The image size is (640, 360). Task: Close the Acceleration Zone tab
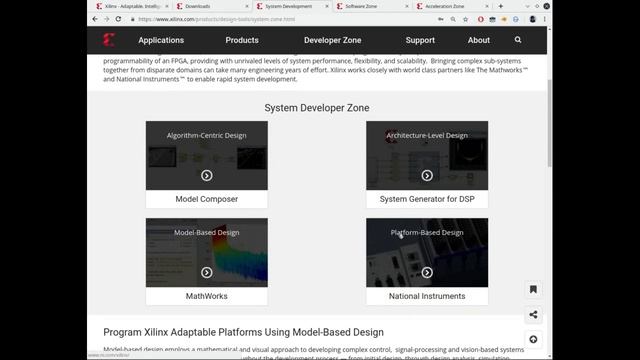487,7
